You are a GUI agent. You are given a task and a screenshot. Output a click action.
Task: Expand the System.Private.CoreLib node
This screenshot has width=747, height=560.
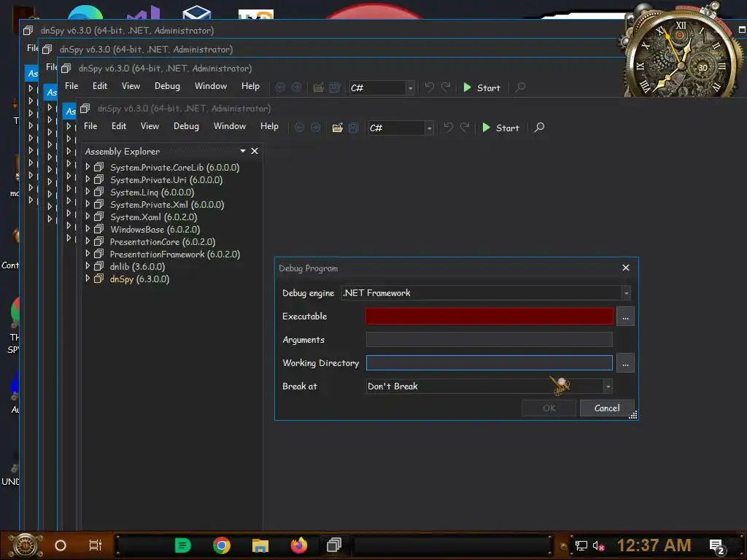(88, 167)
